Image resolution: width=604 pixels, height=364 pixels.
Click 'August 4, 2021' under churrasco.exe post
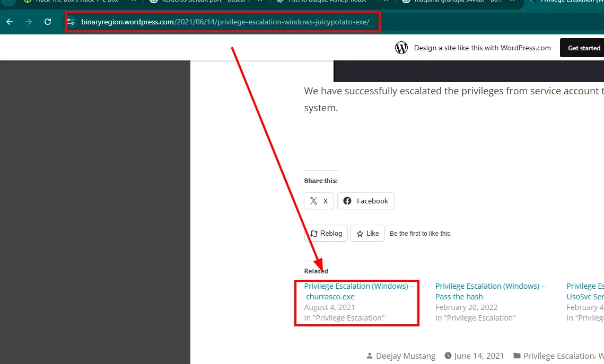click(x=329, y=307)
